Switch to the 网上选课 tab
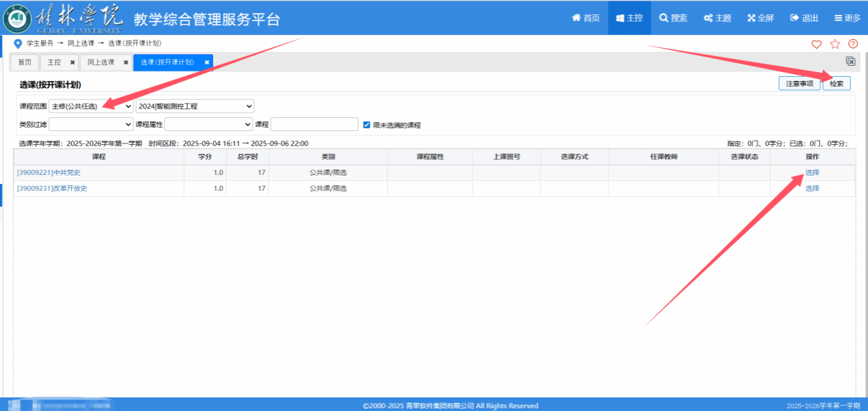868x411 pixels. (101, 62)
